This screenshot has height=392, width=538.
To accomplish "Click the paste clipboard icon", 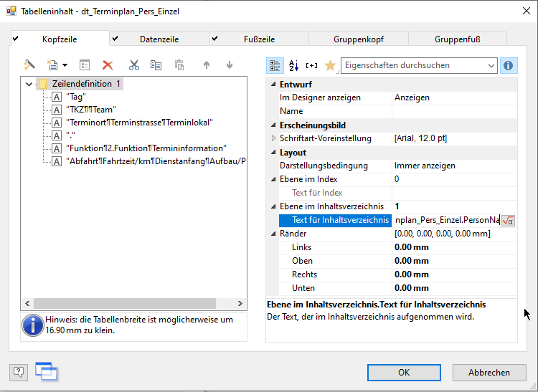I will coord(179,64).
